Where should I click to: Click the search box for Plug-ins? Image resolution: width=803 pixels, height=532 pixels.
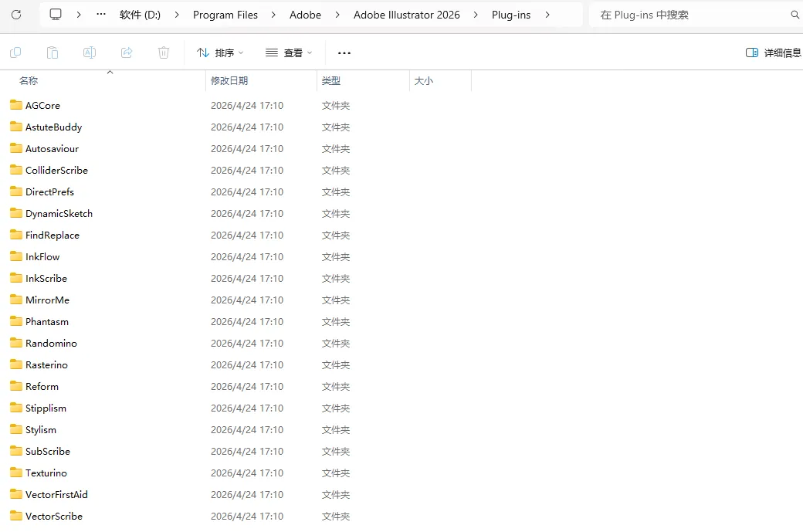pos(694,15)
